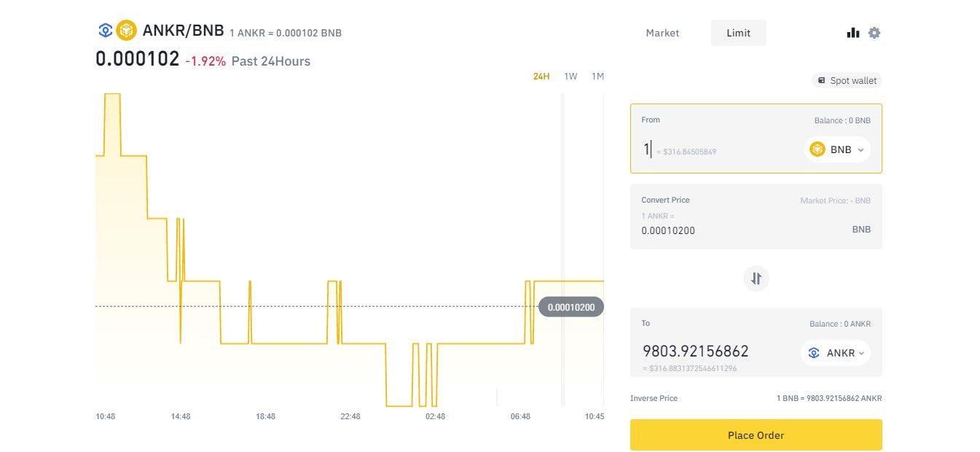Viewport: 980px width, 452px height.
Task: Click the Inverse Price label
Action: 654,398
